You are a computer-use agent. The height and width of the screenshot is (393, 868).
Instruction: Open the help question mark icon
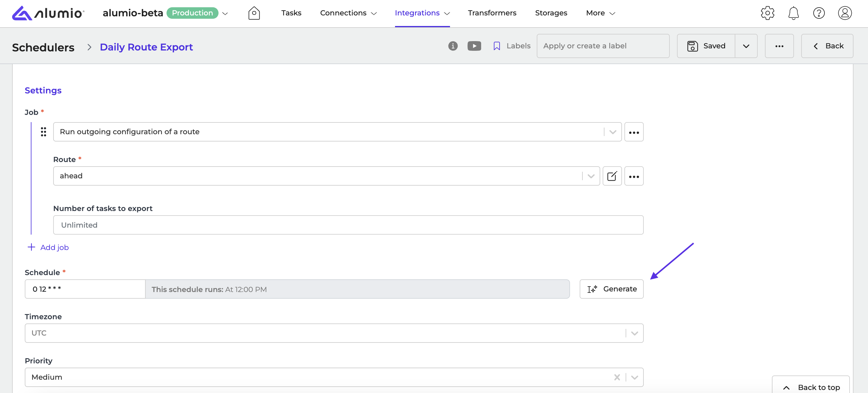coord(818,13)
